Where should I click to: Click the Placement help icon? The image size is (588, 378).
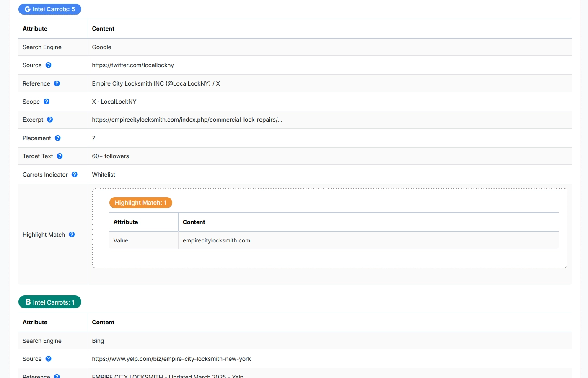(x=58, y=138)
